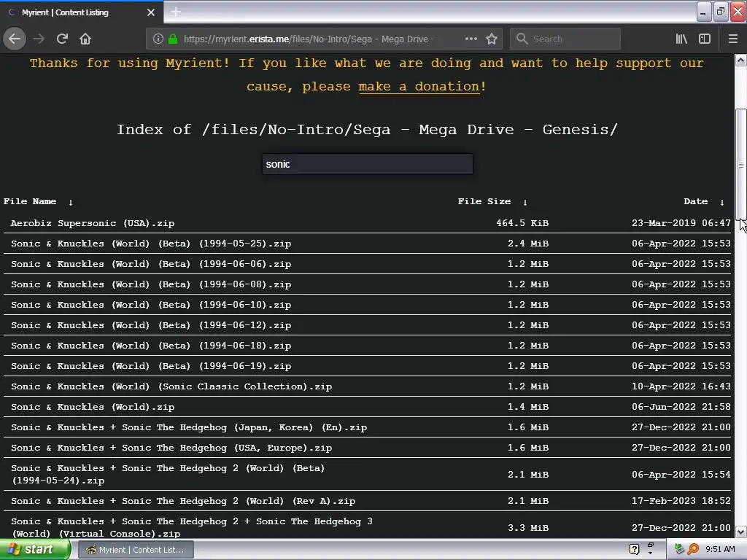Show site information icon in address bar

[158, 39]
